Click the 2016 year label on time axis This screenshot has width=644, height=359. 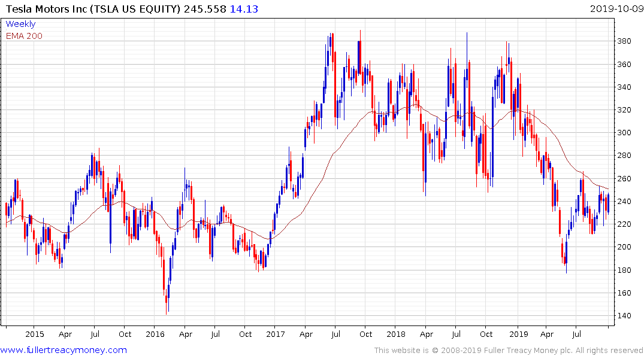tap(155, 334)
